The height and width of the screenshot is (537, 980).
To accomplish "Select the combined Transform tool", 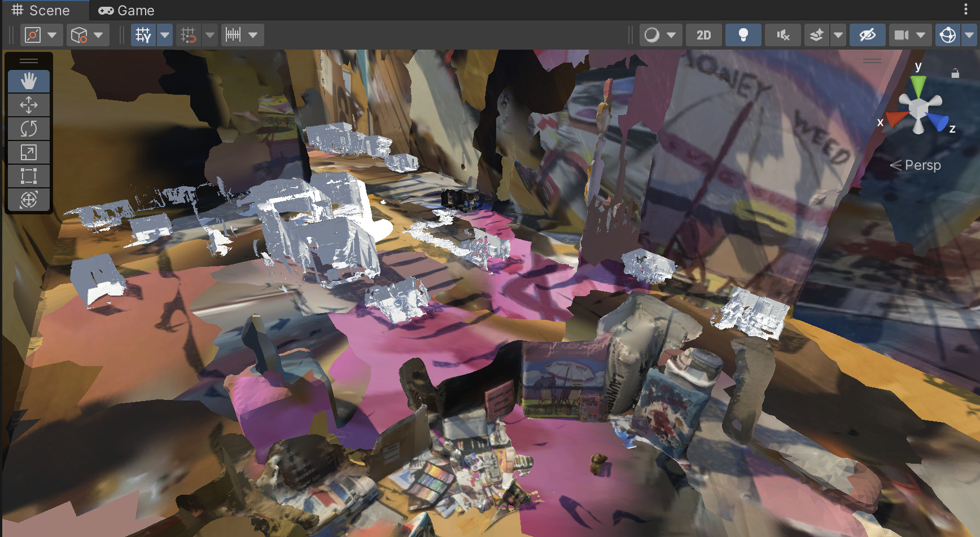I will pos(29,200).
